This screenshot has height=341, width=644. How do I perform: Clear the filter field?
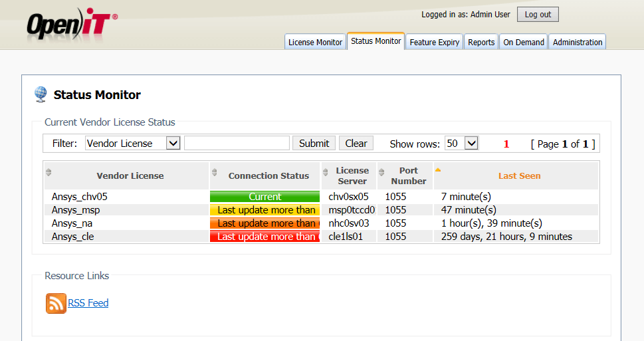(x=356, y=144)
